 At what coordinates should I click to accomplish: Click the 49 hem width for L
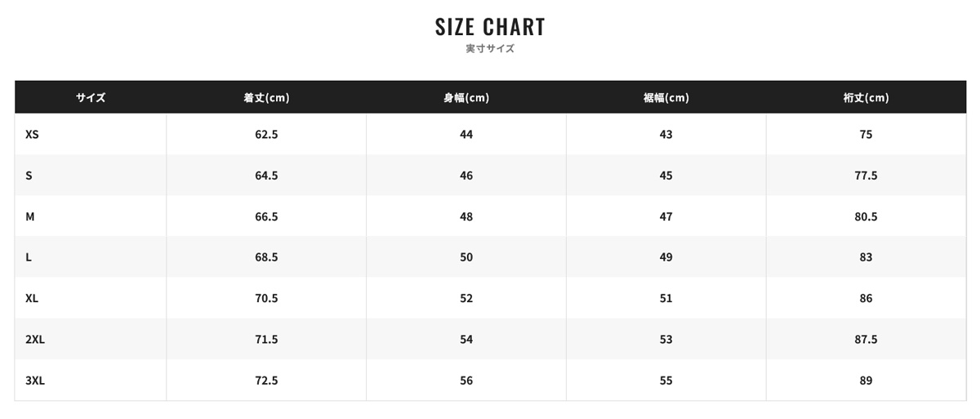(666, 257)
